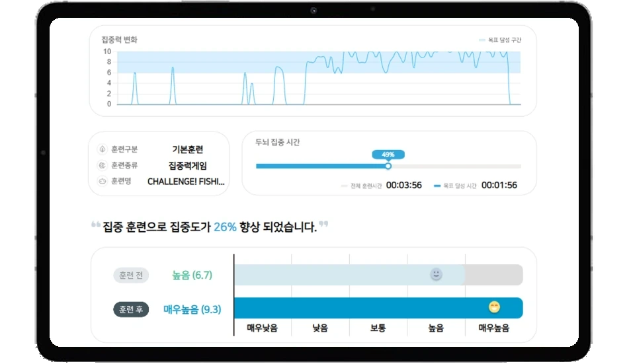Click the 높음 (6.7) value
This screenshot has width=631, height=364.
tap(192, 275)
